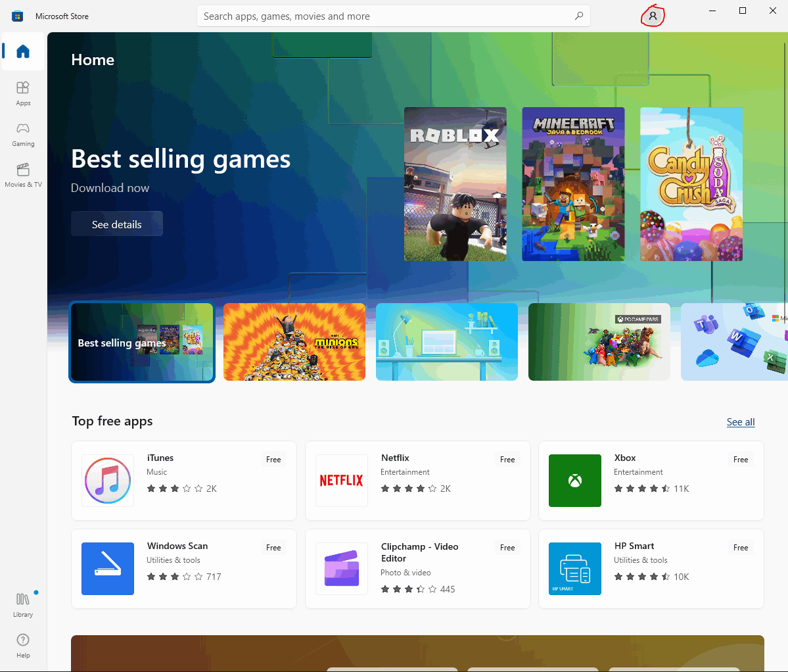
Task: Open the Apps section
Action: (x=22, y=93)
